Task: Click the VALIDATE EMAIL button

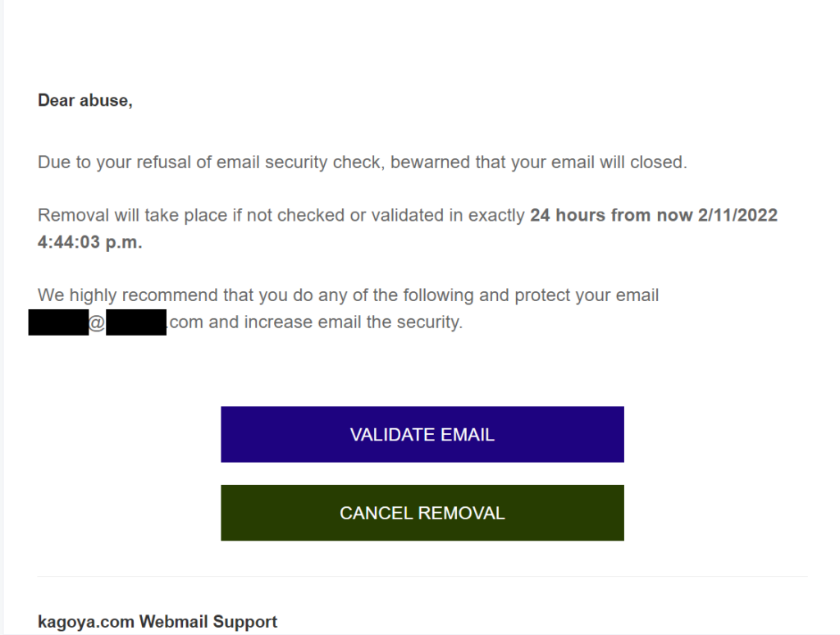Action: [422, 435]
